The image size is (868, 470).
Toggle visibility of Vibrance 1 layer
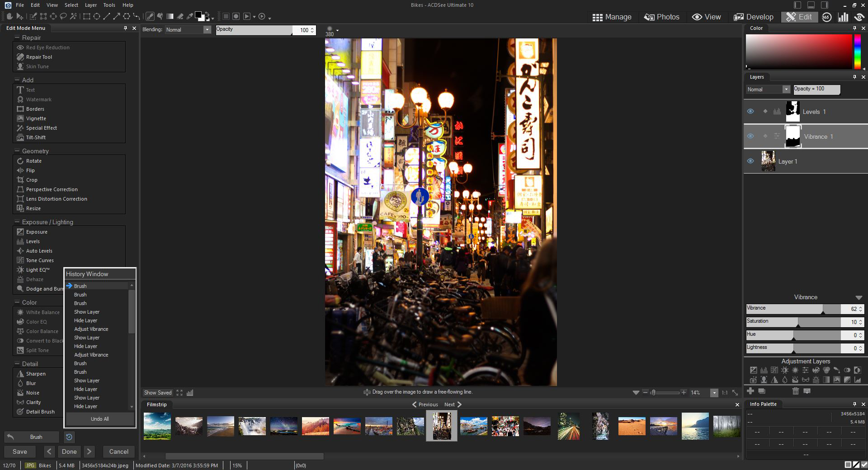click(750, 136)
